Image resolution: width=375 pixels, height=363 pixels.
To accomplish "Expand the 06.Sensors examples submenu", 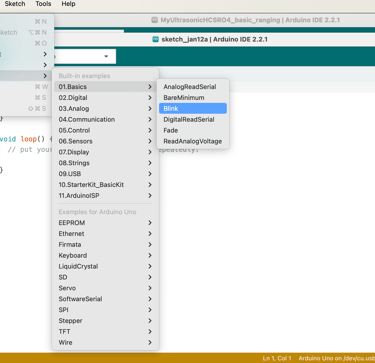I will point(105,141).
